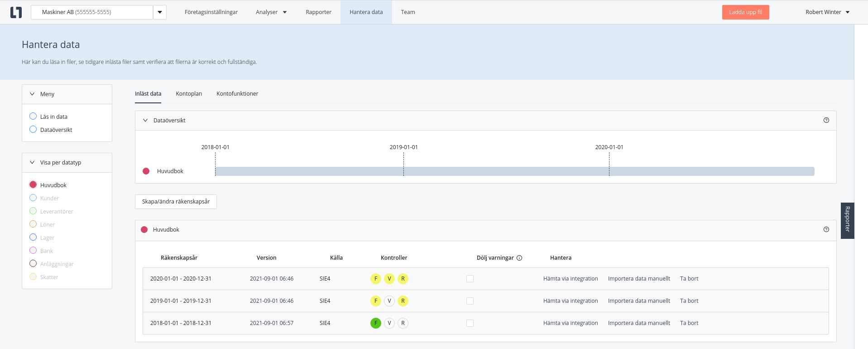Click the app logo in top-left corner

tap(16, 12)
